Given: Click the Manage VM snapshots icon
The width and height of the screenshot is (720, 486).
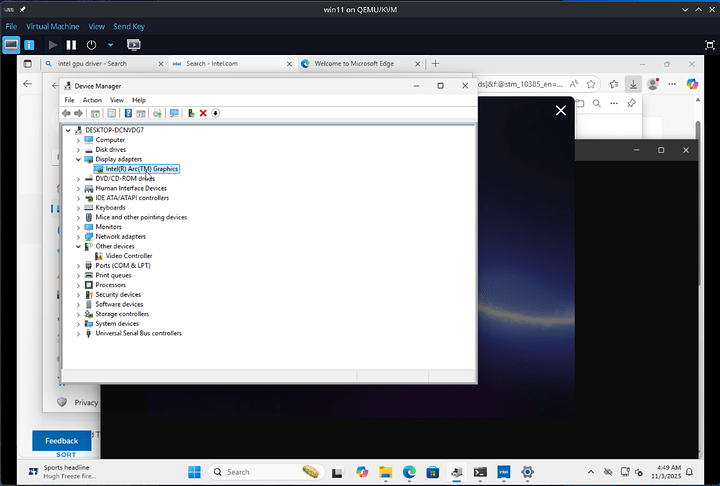Looking at the screenshot, I should point(134,45).
